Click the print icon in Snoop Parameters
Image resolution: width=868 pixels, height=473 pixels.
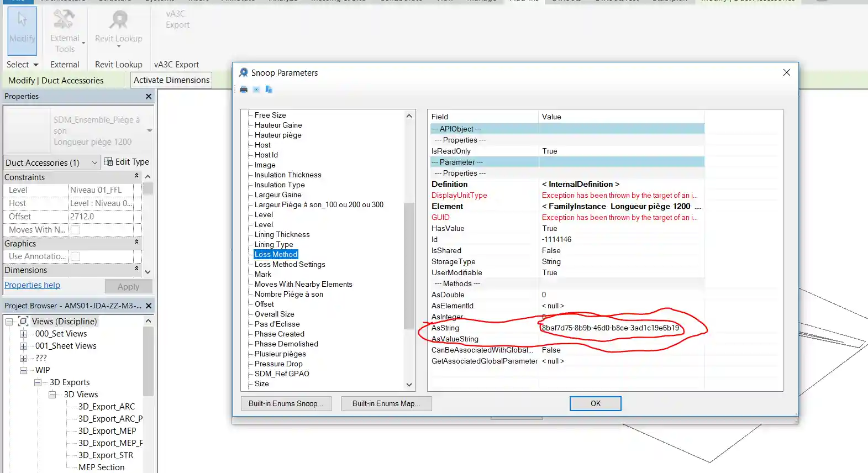click(x=244, y=90)
